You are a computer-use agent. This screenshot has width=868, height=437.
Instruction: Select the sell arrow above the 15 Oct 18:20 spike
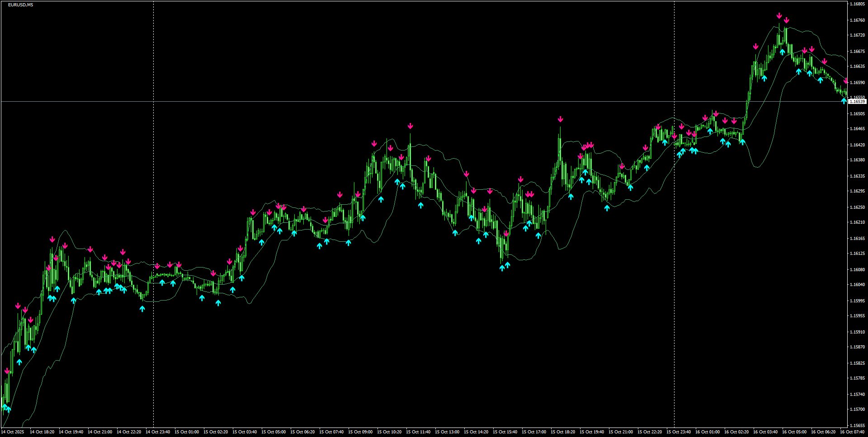561,119
